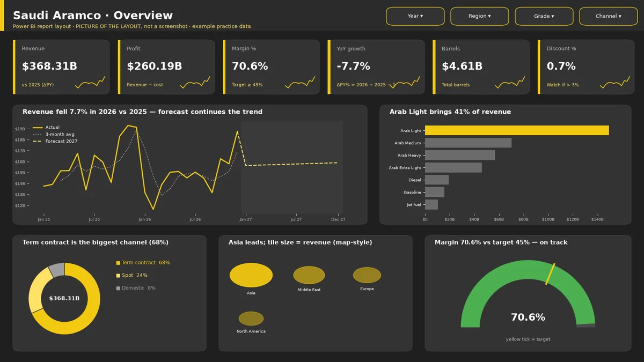
Task: Select the Discount value 0.7%
Action: pyautogui.click(x=561, y=67)
